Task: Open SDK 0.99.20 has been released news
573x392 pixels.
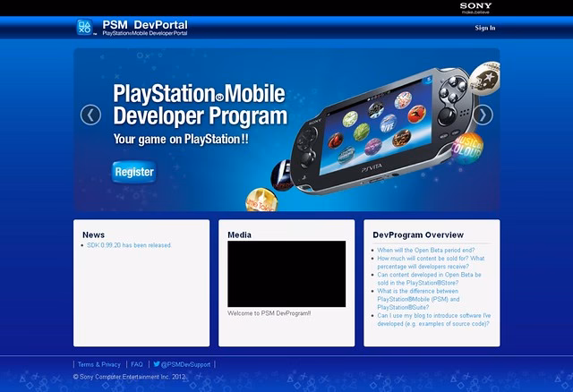Action: (x=128, y=245)
